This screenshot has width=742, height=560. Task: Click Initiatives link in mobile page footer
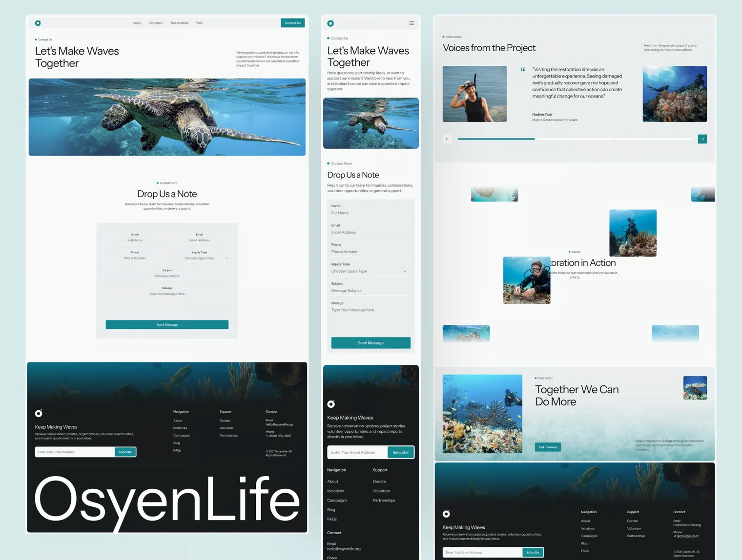(x=335, y=491)
